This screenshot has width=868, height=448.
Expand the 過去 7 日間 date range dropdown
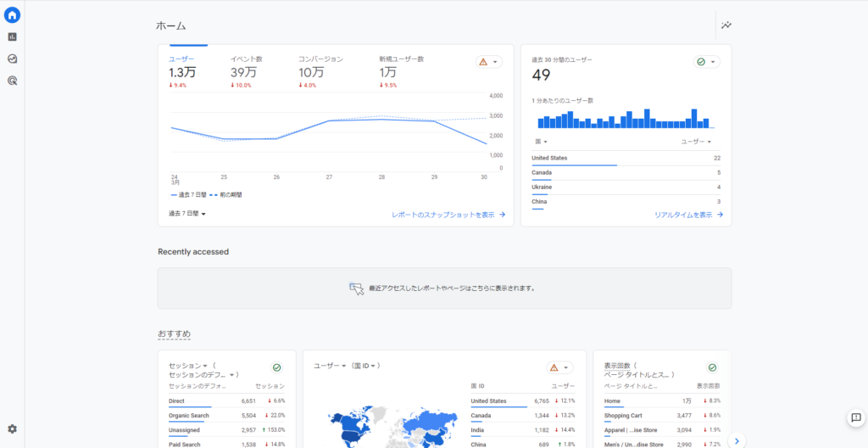[187, 214]
